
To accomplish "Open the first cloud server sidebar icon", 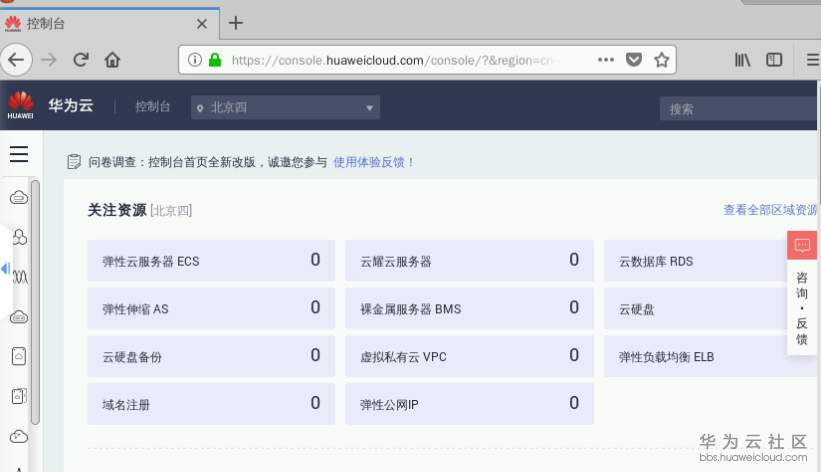I will click(19, 197).
